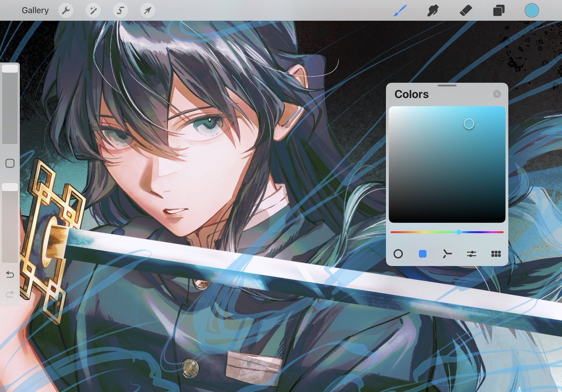
Task: Tap the active color circle in toolbar
Action: 532,10
